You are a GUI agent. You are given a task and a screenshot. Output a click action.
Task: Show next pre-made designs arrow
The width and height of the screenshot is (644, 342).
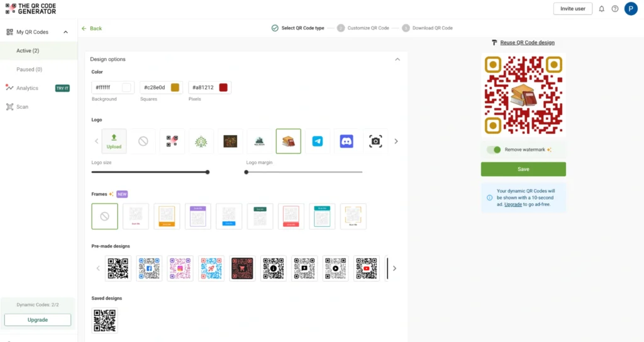(394, 268)
